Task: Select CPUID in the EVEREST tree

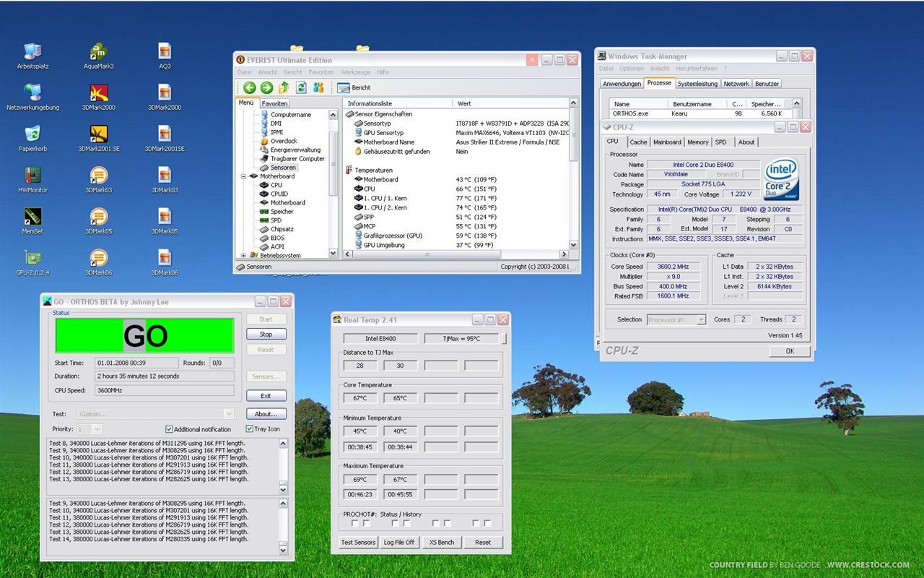Action: 279,194
